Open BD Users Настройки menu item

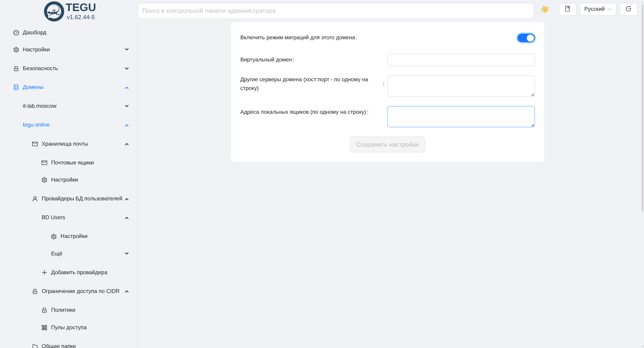74,236
